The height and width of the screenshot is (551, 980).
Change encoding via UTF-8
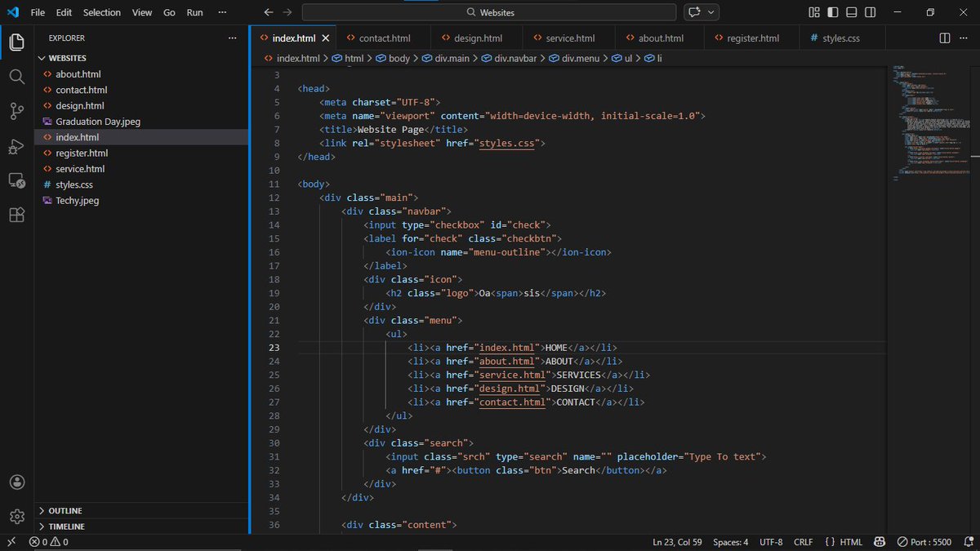pyautogui.click(x=771, y=542)
